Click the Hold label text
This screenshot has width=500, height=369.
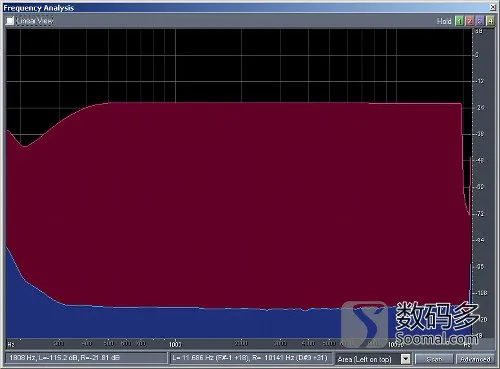pos(444,21)
